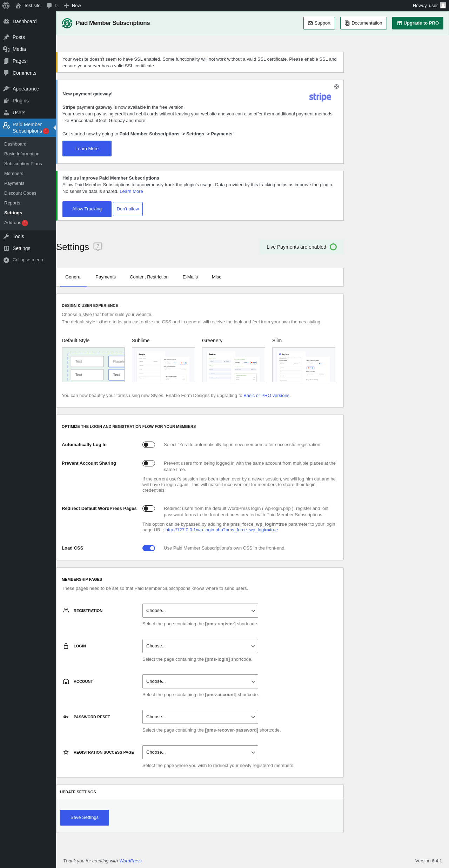Open the pms_force_wp_login URL link

222,530
